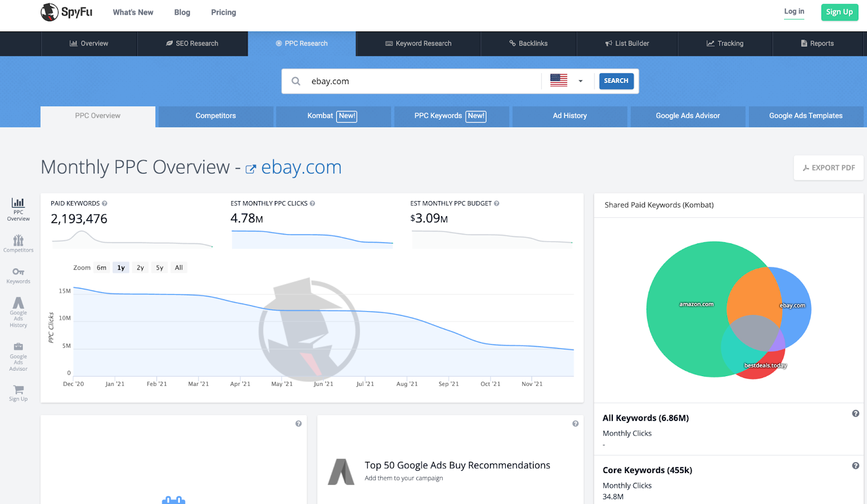
Task: Click inside the domain search field
Action: 412,81
